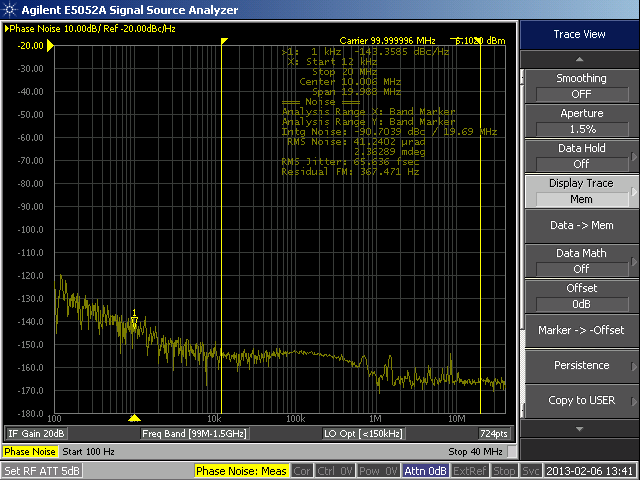Click the yellow marker triangle below the frequency axis
This screenshot has width=640, height=480.
[x=136, y=418]
